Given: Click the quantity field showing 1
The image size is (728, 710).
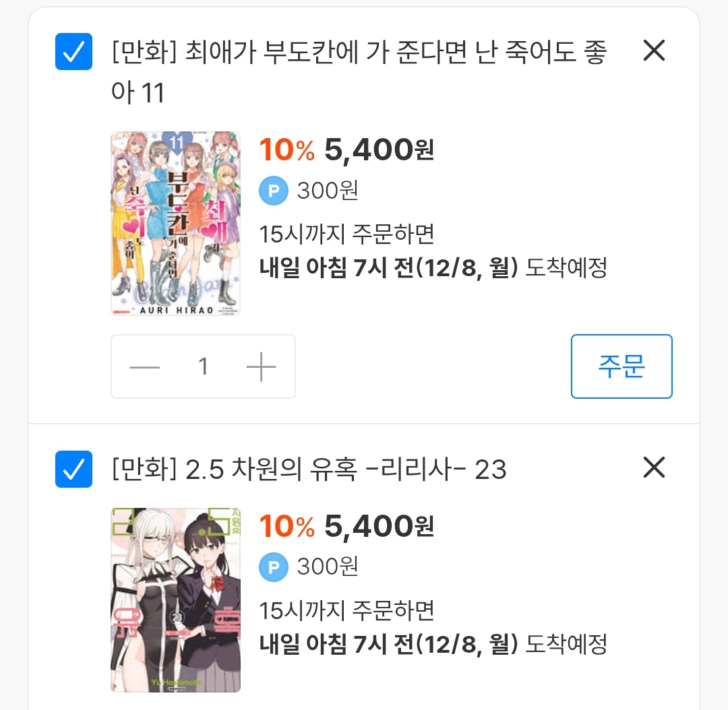Looking at the screenshot, I should (203, 367).
